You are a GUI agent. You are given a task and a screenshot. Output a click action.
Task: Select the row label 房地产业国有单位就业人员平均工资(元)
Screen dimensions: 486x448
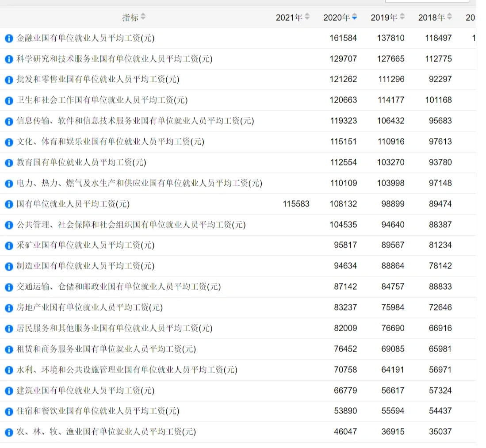coord(90,307)
